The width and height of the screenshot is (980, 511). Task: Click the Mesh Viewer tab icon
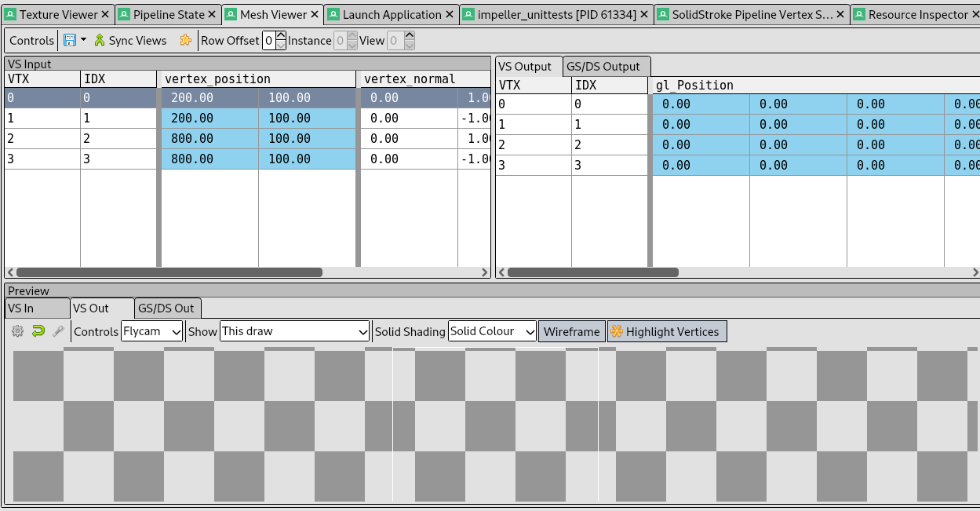(231, 14)
